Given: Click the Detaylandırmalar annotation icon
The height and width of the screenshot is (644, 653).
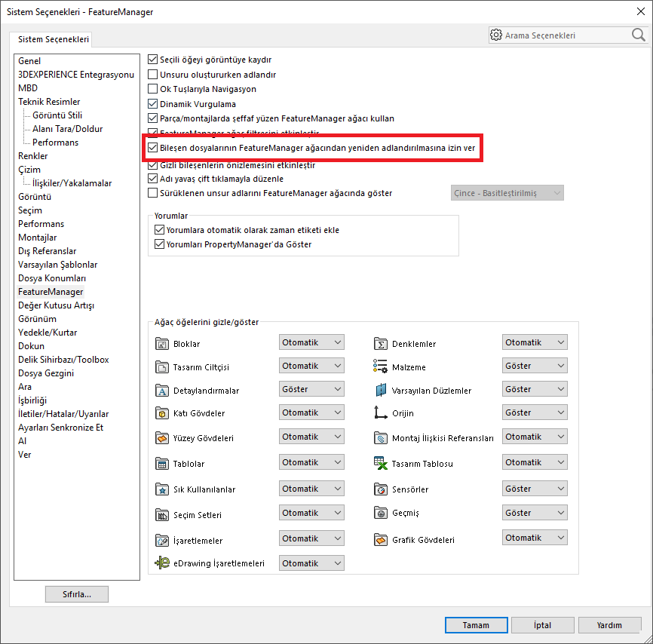Looking at the screenshot, I should [161, 391].
